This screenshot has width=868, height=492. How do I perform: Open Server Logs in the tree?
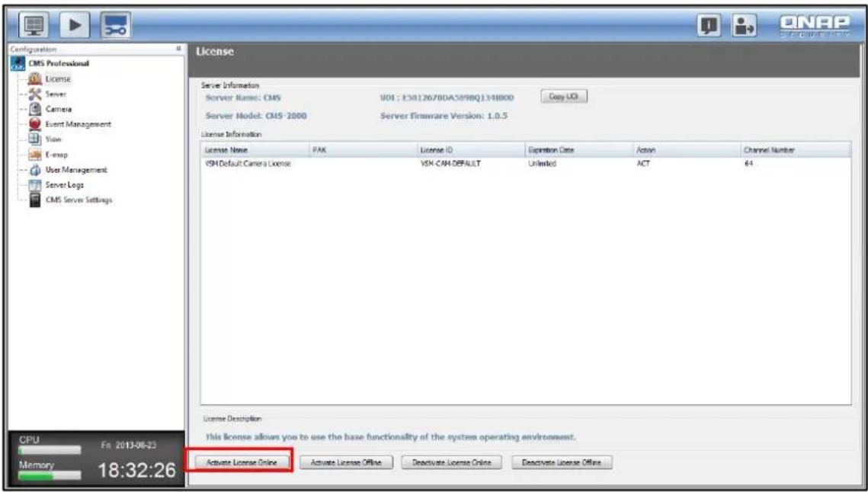65,185
